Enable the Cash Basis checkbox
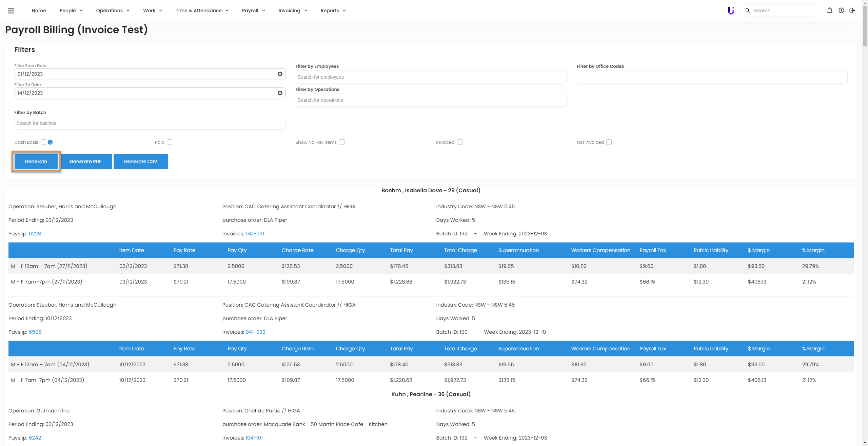The height and width of the screenshot is (446, 868). [43, 142]
